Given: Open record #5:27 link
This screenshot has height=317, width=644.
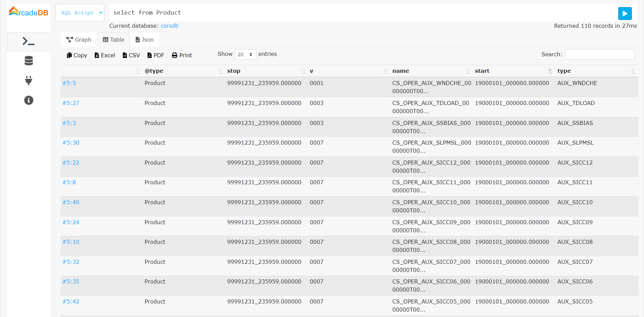Looking at the screenshot, I should 71,103.
